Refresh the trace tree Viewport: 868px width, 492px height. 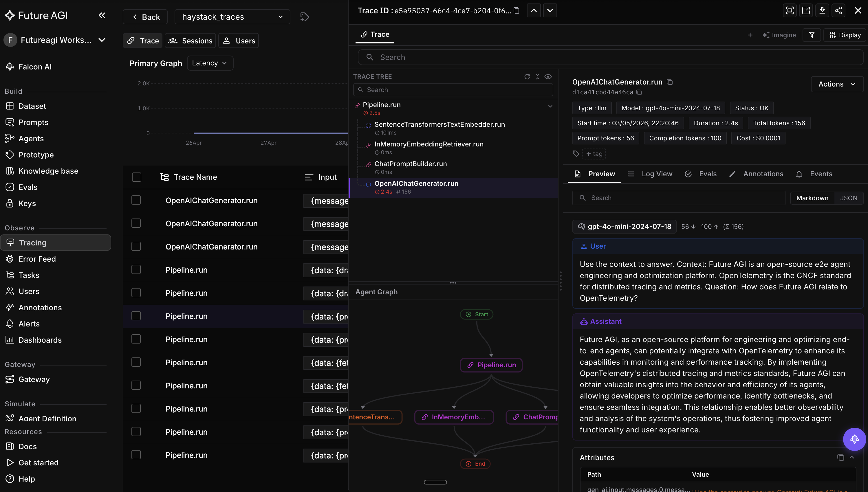(527, 77)
